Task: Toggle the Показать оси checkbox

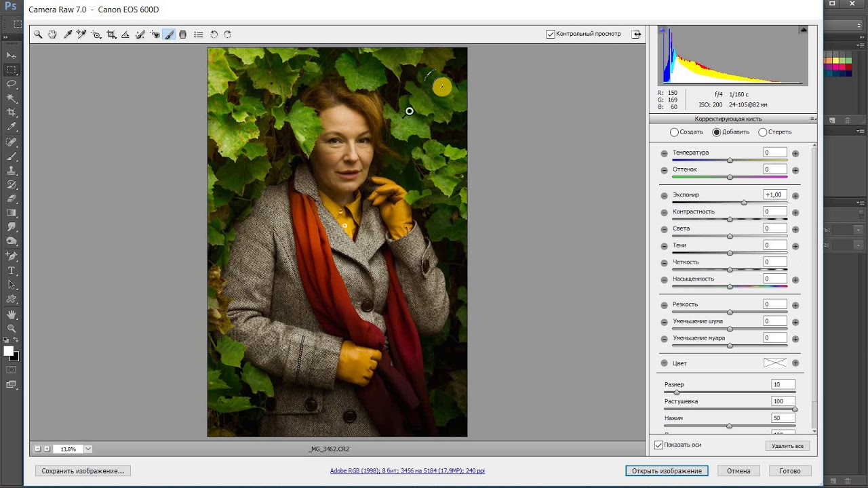Action: 658,445
